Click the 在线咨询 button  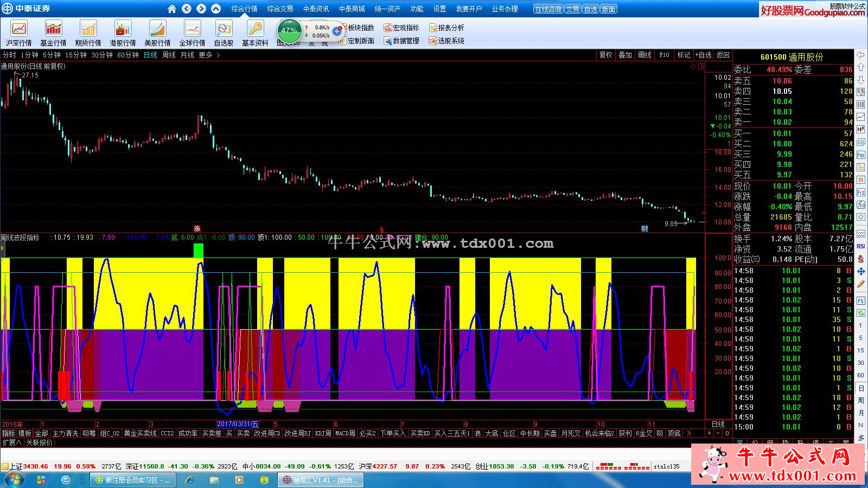(x=548, y=9)
